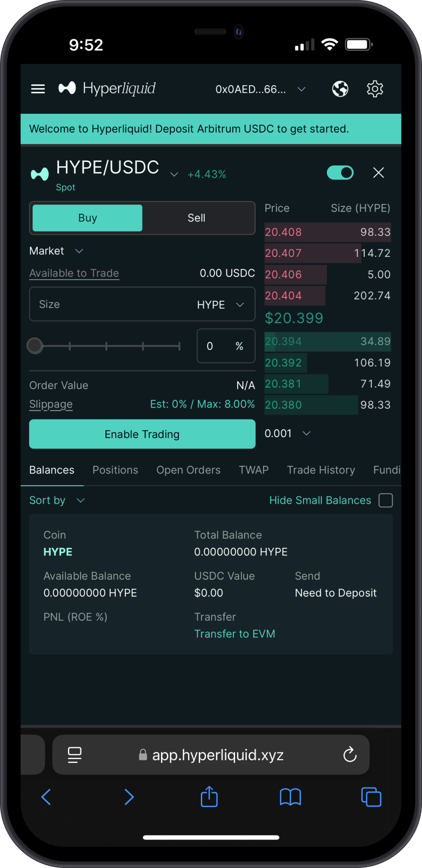Open the settings gear icon

374,89
